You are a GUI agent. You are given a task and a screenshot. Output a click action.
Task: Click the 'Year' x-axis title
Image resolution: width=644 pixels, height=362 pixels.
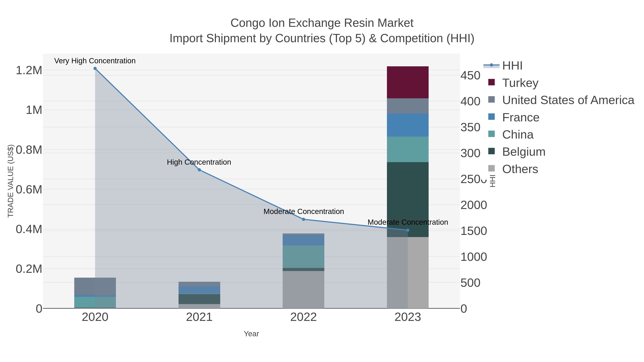click(x=252, y=334)
